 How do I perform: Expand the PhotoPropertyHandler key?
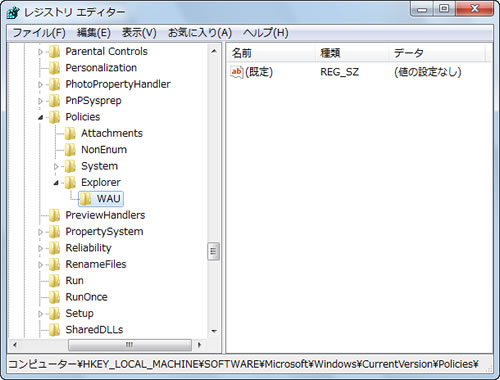click(x=41, y=85)
